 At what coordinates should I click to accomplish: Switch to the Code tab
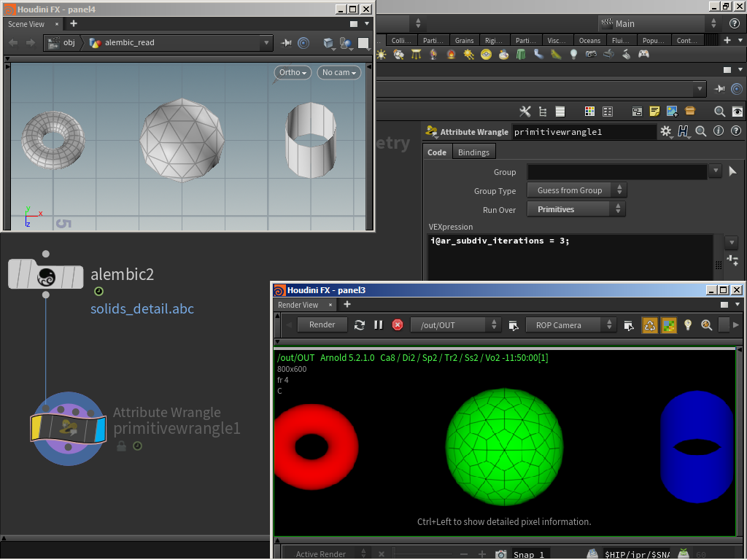[x=437, y=152]
